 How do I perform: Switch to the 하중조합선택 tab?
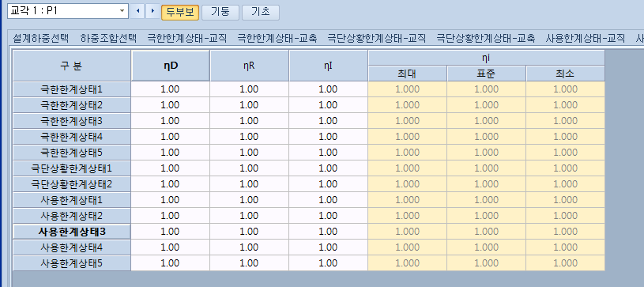point(108,39)
